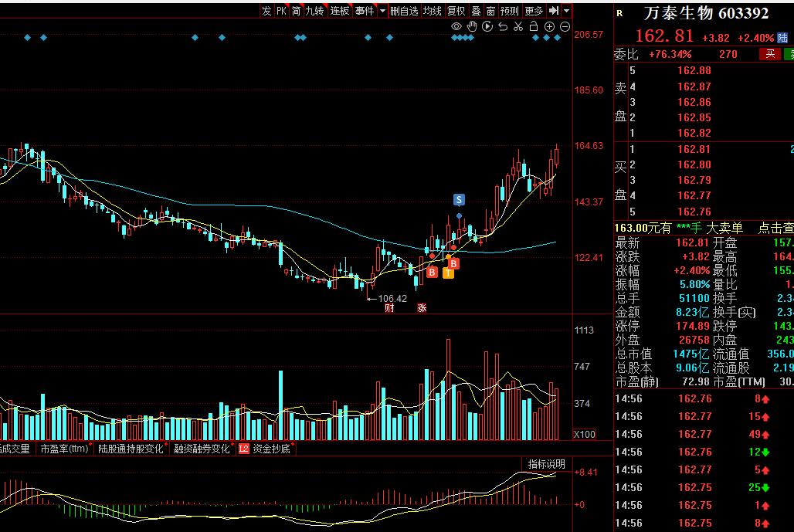The image size is (794, 532).
Task: Select the scissors cut tool
Action: [x=518, y=26]
